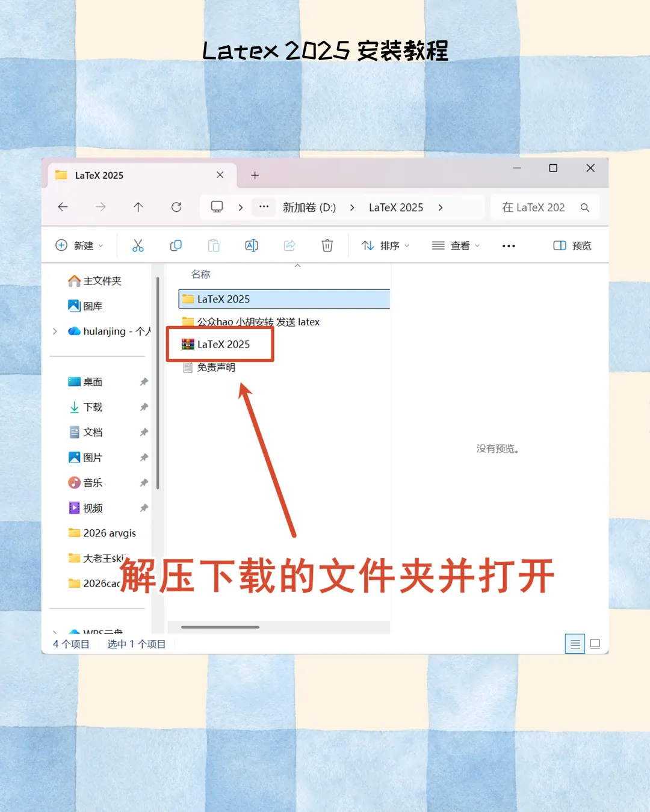
Task: Unpin 文档 using its pin icon
Action: (x=144, y=432)
